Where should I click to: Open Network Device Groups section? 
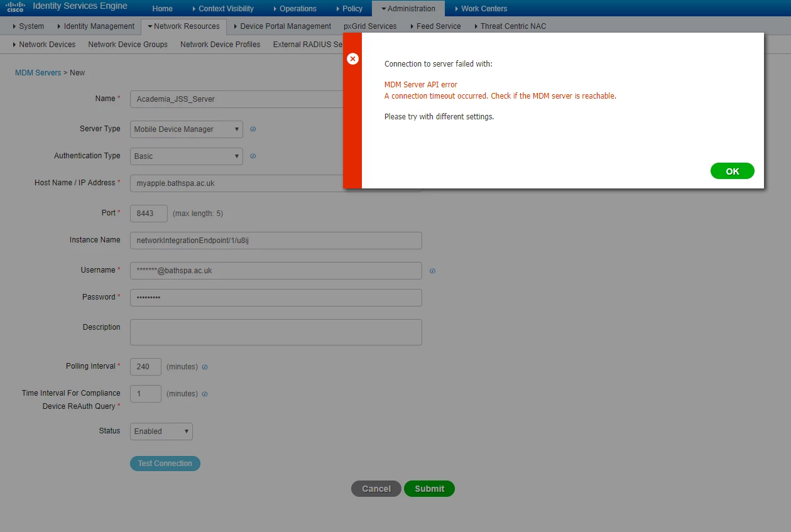tap(128, 45)
